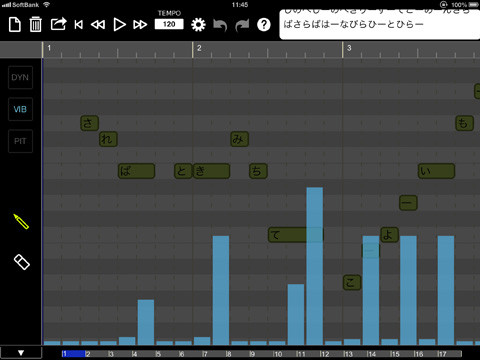Viewport: 480px width, 360px height.
Task: Tap the 11:45 clock in the status bar
Action: [240, 5]
